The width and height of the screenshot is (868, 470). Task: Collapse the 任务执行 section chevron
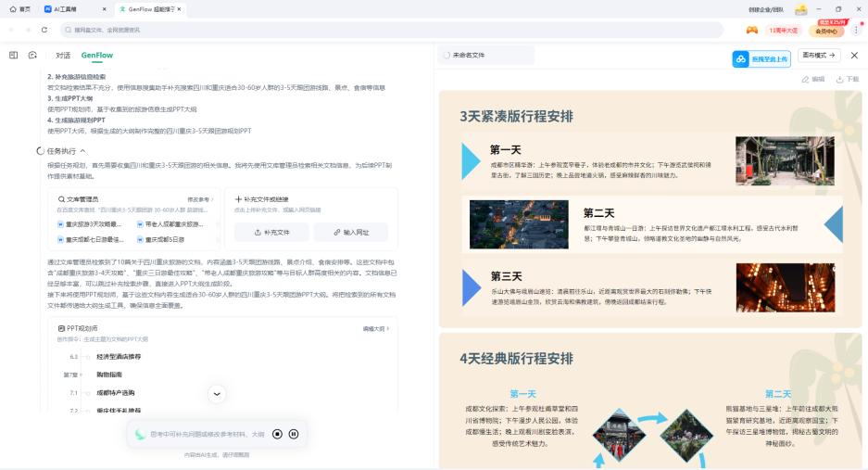pyautogui.click(x=83, y=151)
